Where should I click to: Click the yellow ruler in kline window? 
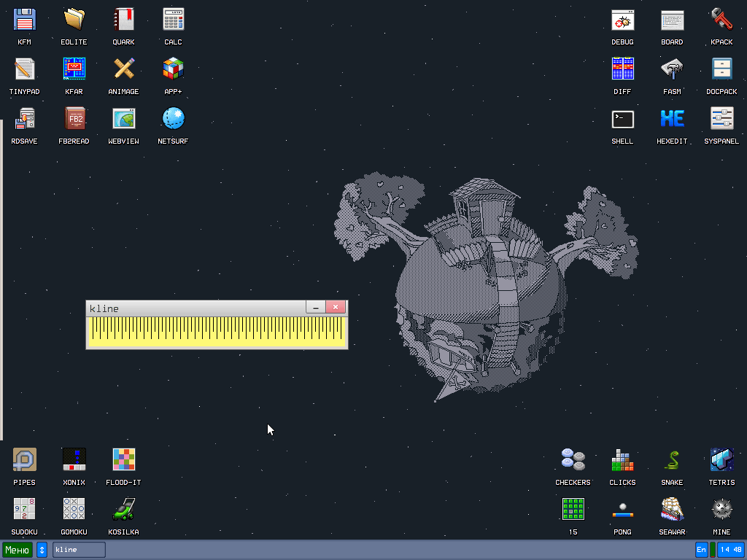click(x=217, y=332)
